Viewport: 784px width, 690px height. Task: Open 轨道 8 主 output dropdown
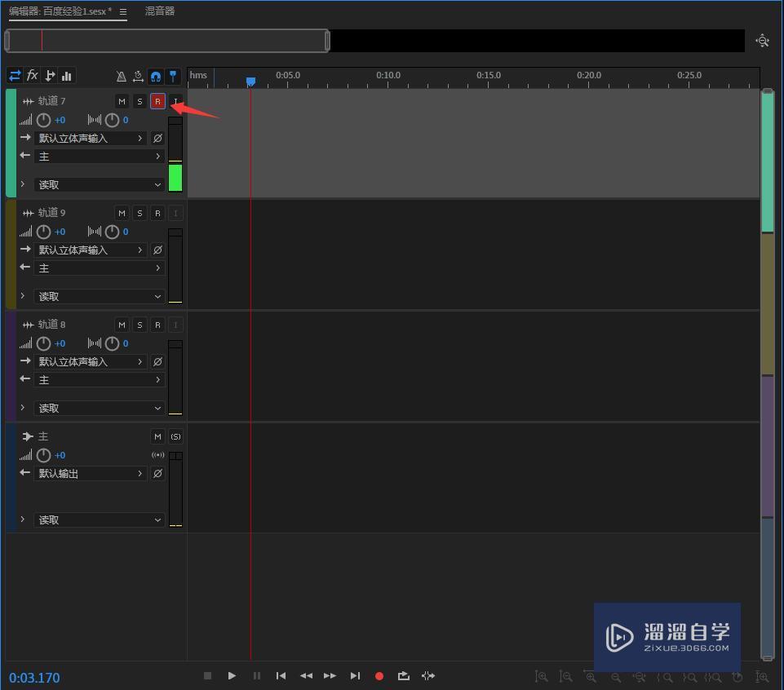click(100, 380)
